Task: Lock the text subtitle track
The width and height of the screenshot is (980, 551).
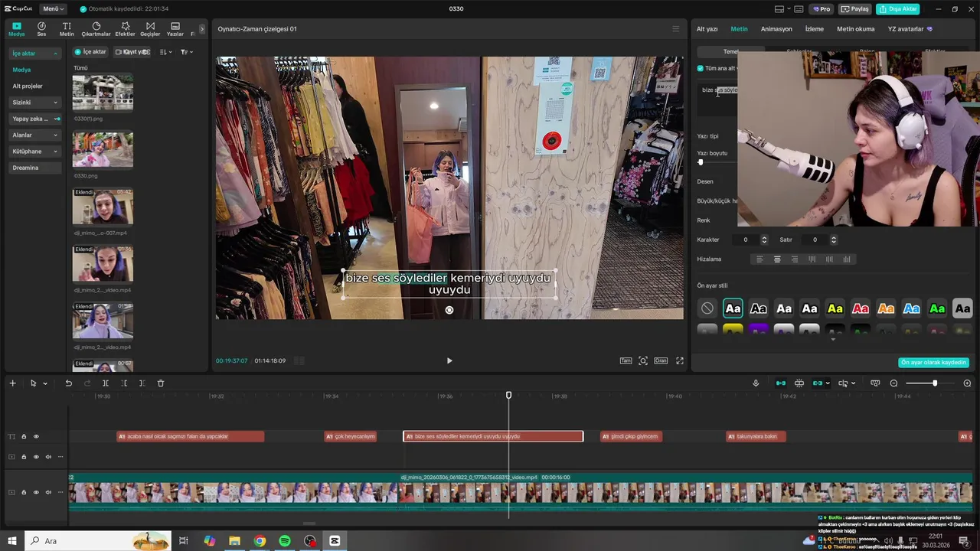Action: click(x=24, y=436)
